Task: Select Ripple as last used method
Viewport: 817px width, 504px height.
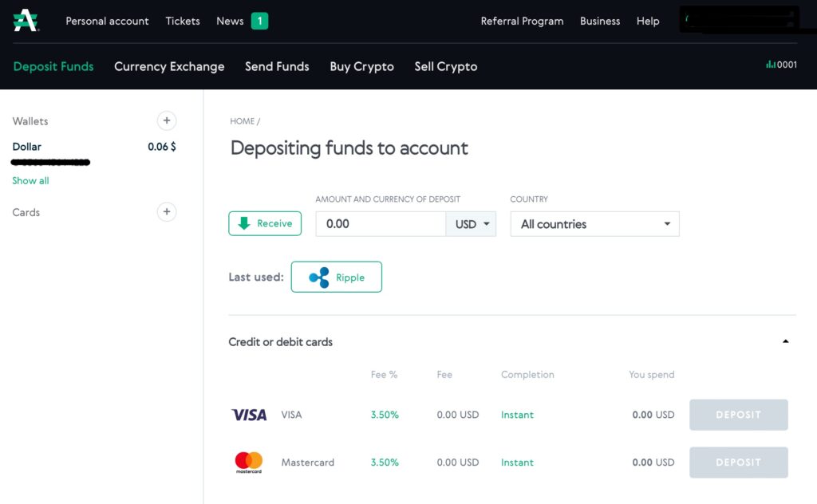Action: pos(336,278)
